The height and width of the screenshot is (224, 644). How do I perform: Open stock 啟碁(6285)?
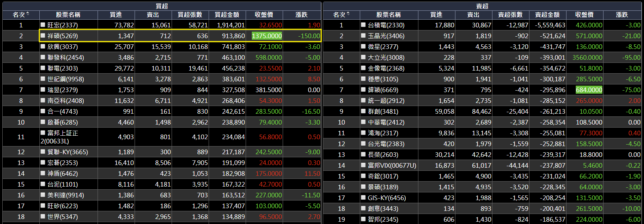click(x=62, y=122)
